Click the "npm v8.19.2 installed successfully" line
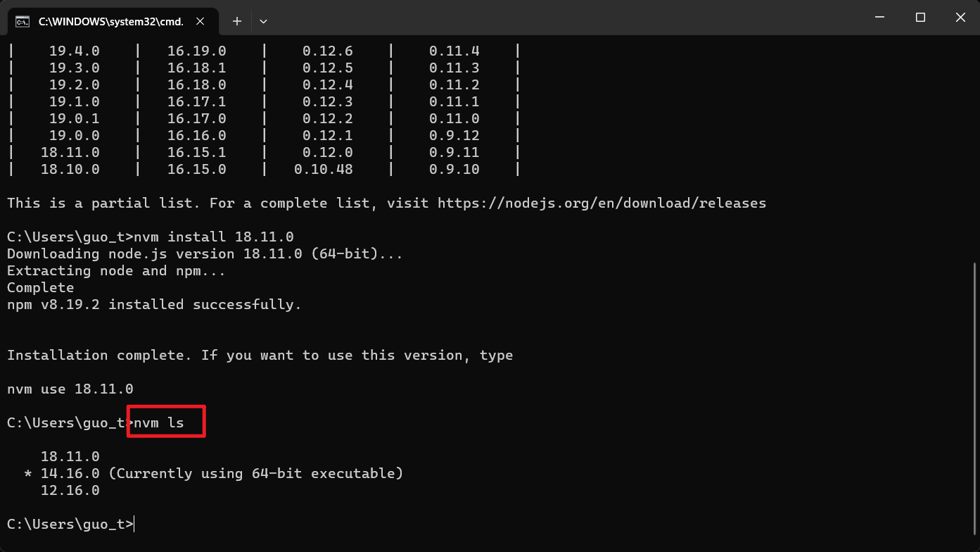This screenshot has width=980, height=552. click(154, 305)
